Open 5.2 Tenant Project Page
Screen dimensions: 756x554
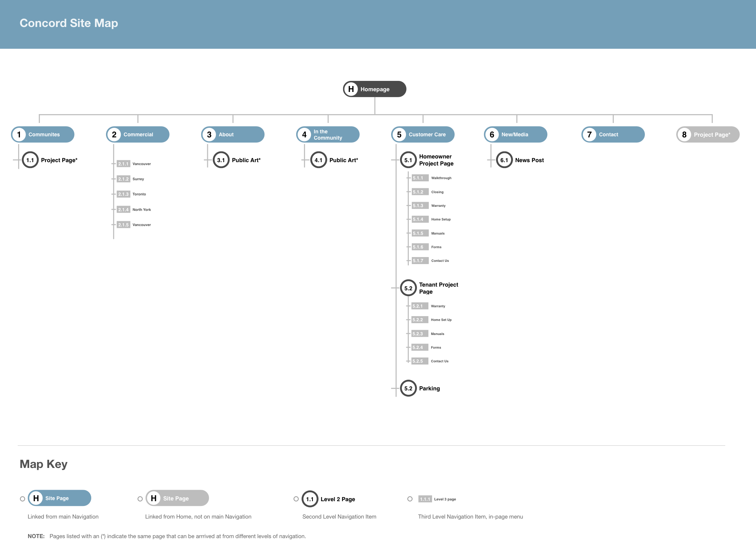430,288
